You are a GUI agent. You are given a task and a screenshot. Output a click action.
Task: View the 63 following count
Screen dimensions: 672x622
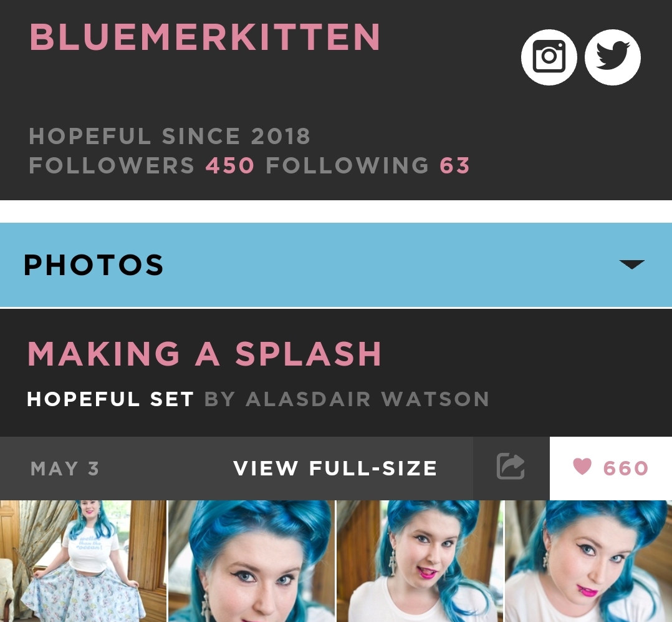coord(454,165)
